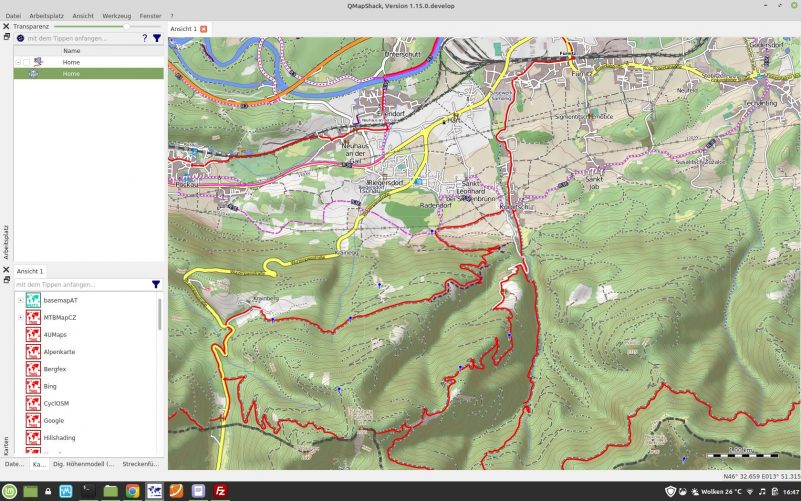Select the Google map entry
The image size is (801, 501).
[54, 420]
